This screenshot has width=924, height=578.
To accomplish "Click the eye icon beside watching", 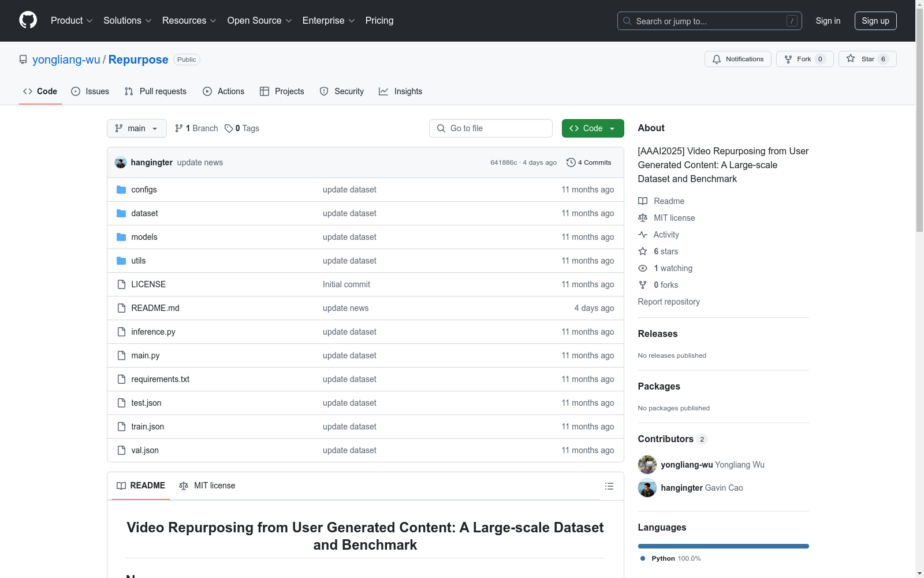I will [x=643, y=268].
